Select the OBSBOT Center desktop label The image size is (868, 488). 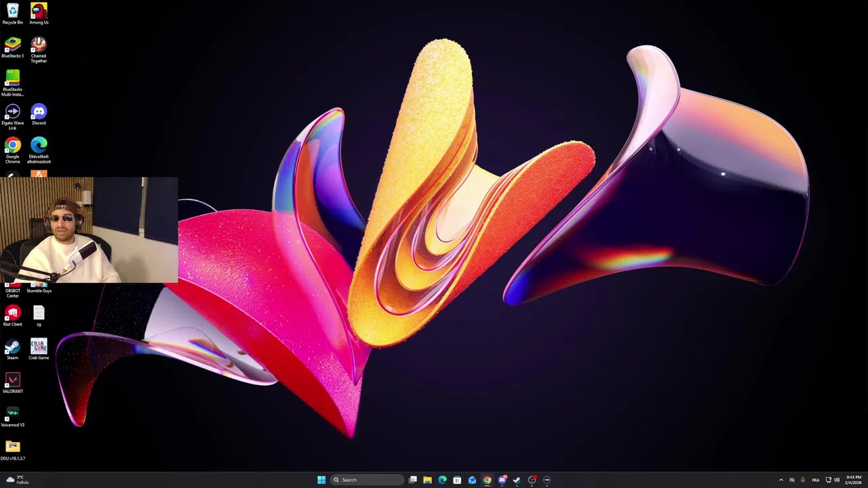(12, 293)
